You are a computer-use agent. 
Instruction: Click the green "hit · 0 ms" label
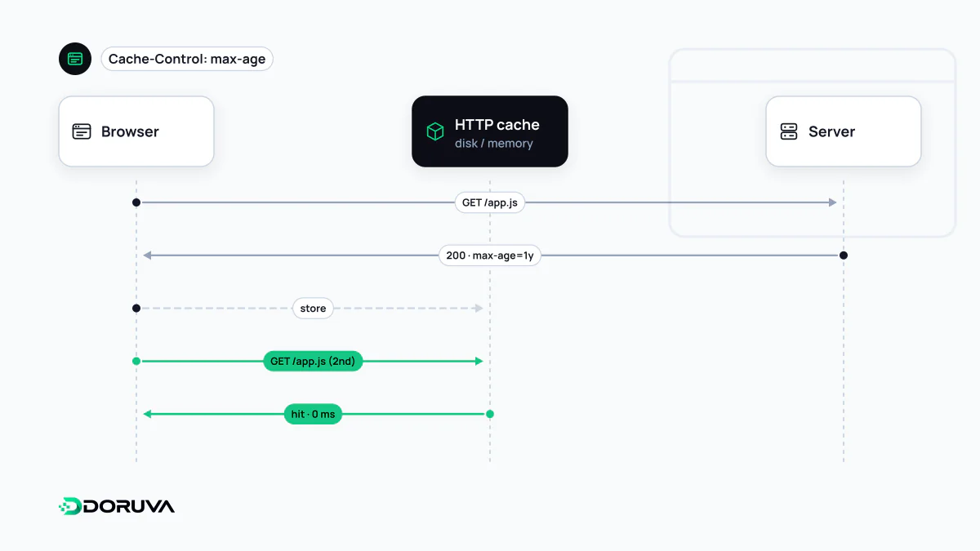coord(313,414)
